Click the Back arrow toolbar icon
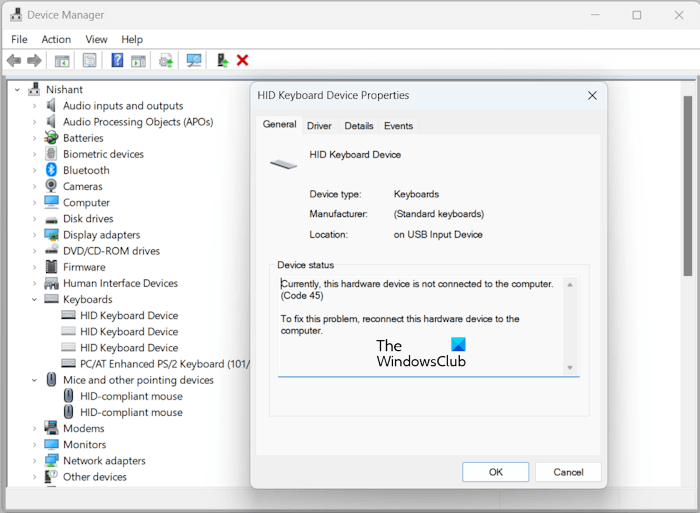 [14, 60]
